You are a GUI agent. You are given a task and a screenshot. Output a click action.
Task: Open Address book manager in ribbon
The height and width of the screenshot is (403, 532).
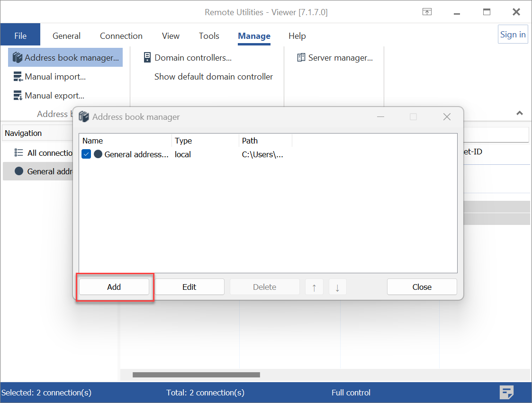66,58
